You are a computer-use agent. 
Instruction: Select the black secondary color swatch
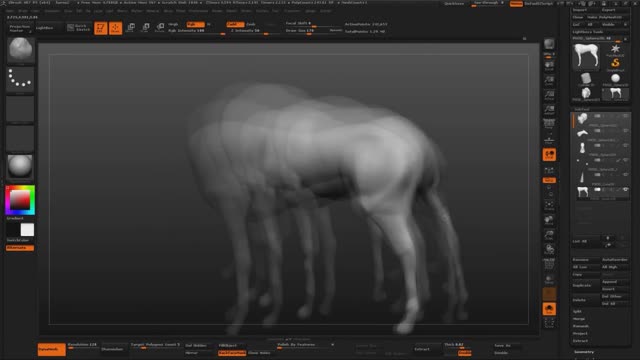tap(13, 230)
